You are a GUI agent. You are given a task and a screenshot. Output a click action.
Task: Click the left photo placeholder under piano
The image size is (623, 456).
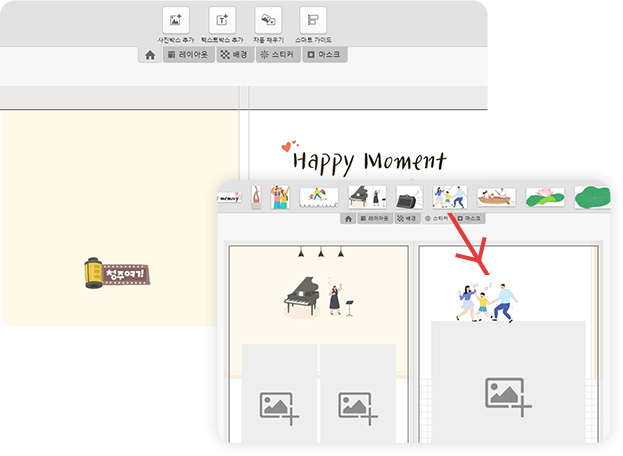pyautogui.click(x=279, y=402)
